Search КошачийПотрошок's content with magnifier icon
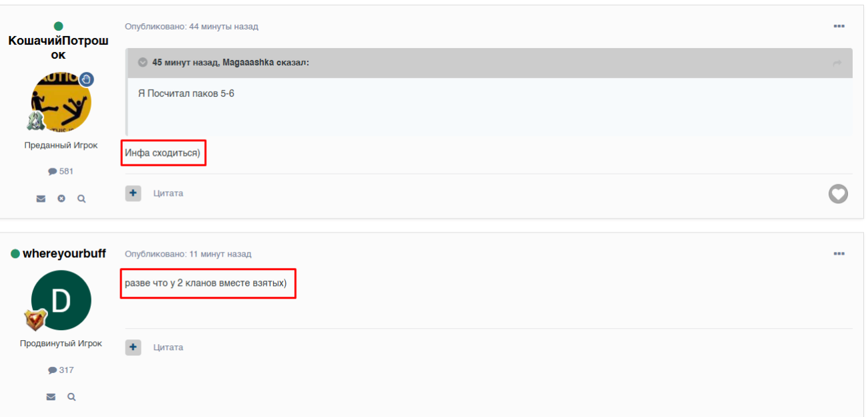Viewport: 868px width, 417px height. click(81, 198)
